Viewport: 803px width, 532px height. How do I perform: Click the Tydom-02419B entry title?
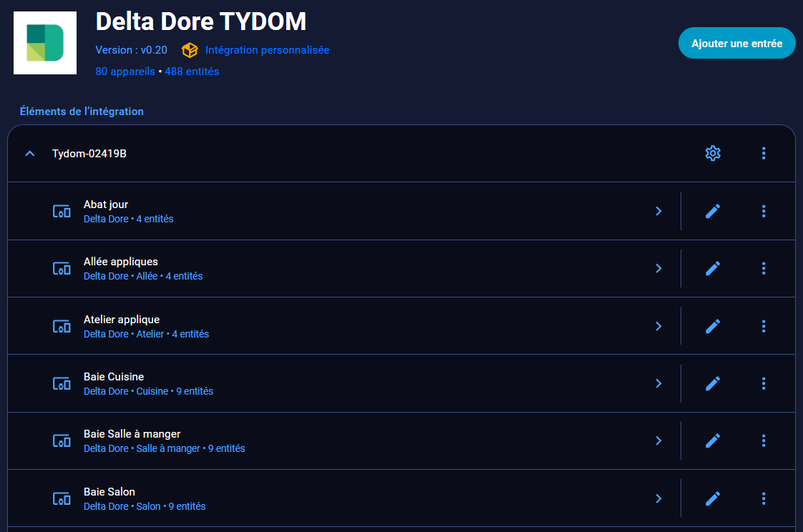pos(89,154)
